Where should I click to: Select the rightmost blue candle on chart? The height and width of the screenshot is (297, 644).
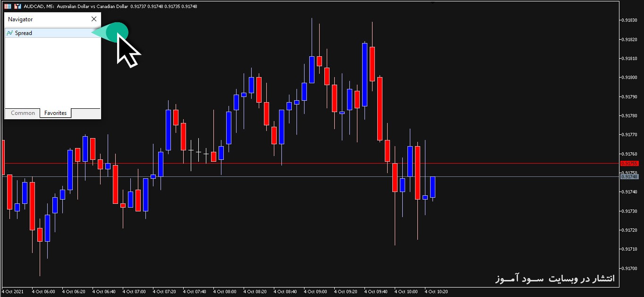(432, 187)
